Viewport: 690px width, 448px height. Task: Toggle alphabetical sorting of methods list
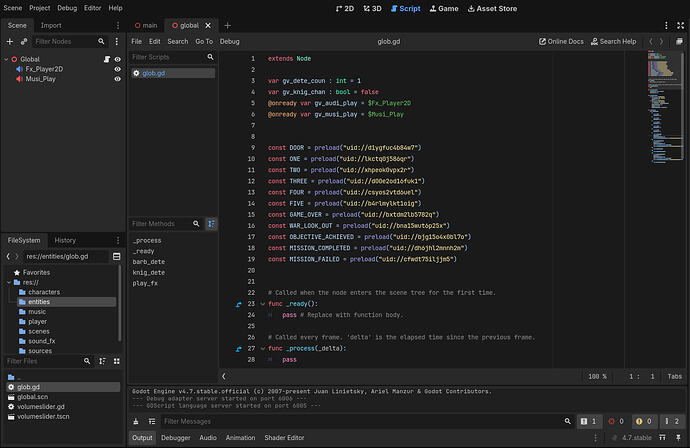pos(212,224)
